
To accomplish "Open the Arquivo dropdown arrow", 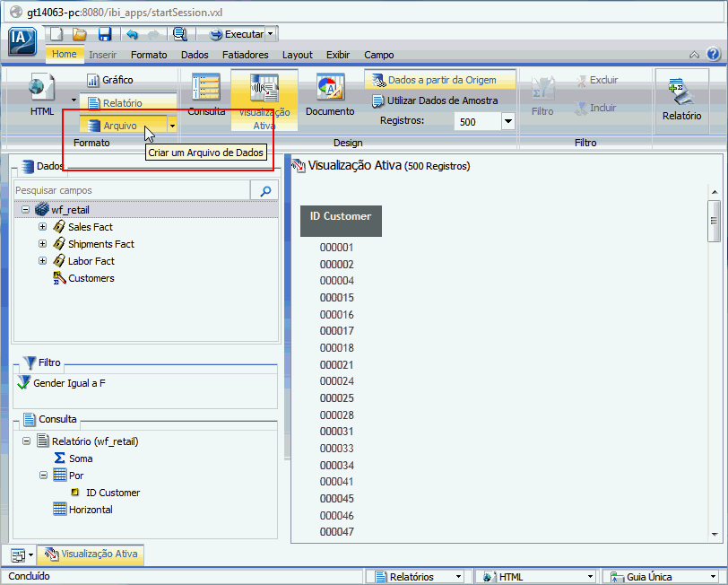I will click(172, 126).
